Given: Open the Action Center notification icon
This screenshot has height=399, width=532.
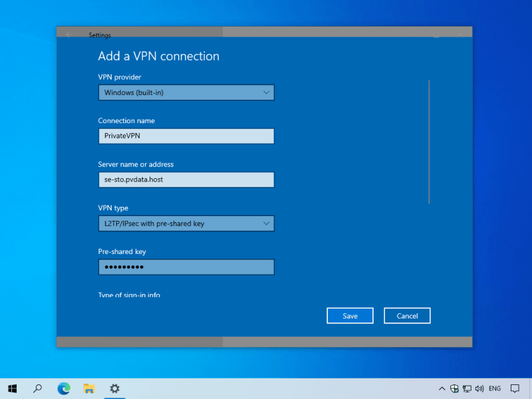Looking at the screenshot, I should [x=515, y=388].
